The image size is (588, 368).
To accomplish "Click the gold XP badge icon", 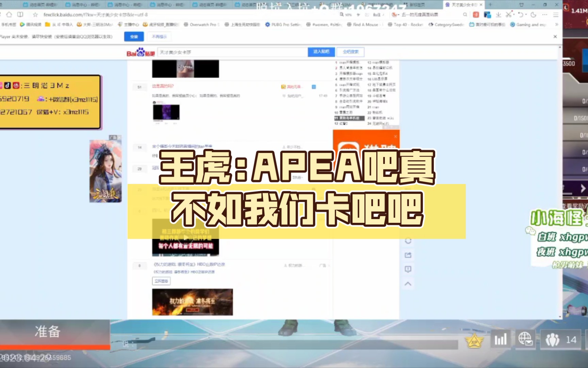I will pyautogui.click(x=474, y=341).
